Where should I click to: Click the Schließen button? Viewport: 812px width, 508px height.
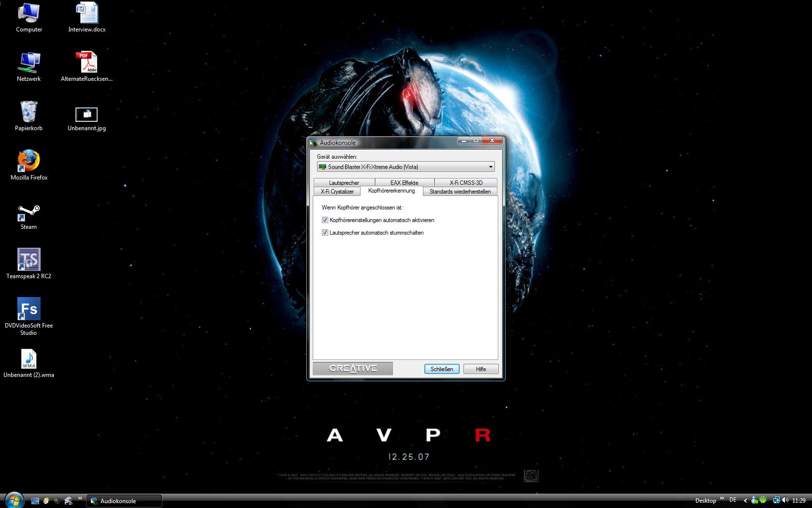[x=442, y=369]
